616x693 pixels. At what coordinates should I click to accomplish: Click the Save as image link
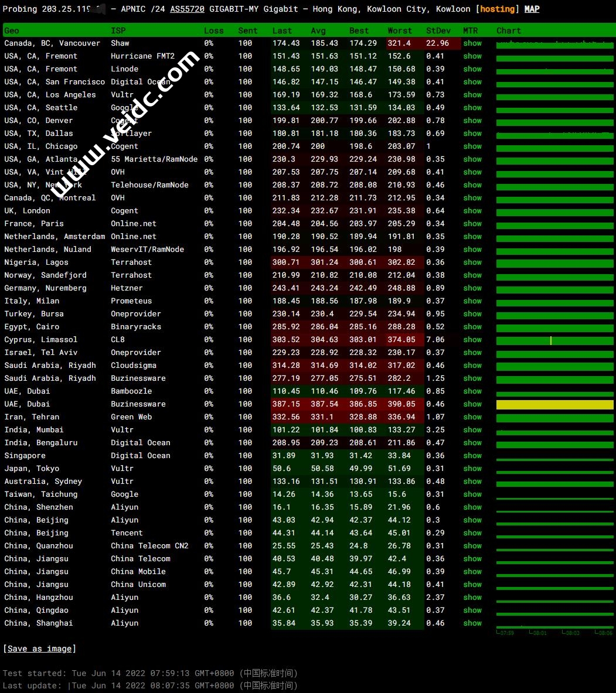pos(40,648)
